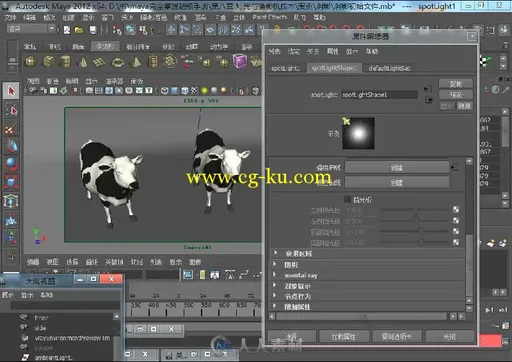Switch to the spotLight1 tab
Image resolution: width=512 pixels, height=362 pixels.
pyautogui.click(x=285, y=68)
